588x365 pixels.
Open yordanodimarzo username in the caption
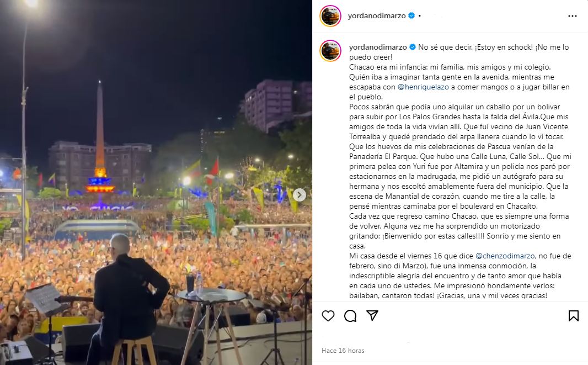tap(378, 47)
